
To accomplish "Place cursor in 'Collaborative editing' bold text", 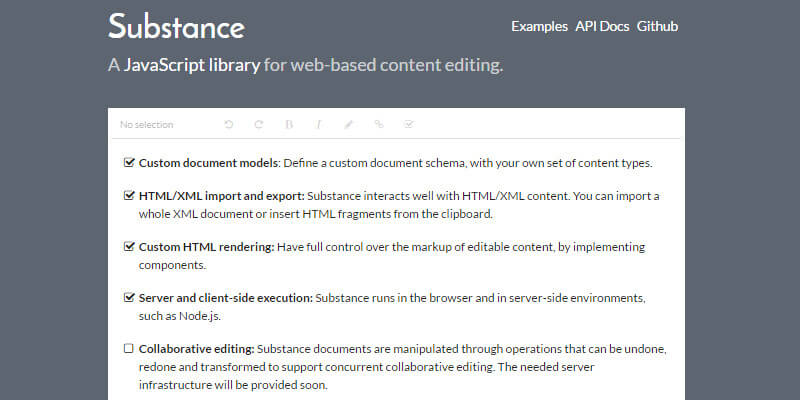I will coord(196,349).
